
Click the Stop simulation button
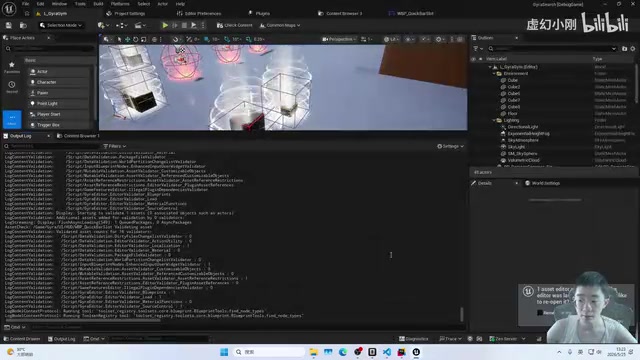184,25
